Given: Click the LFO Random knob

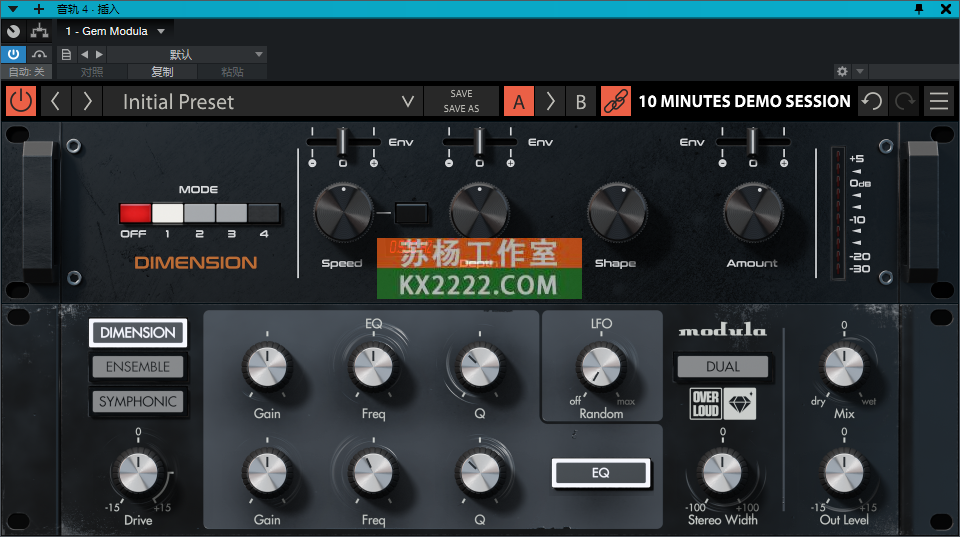Looking at the screenshot, I should click(x=601, y=367).
